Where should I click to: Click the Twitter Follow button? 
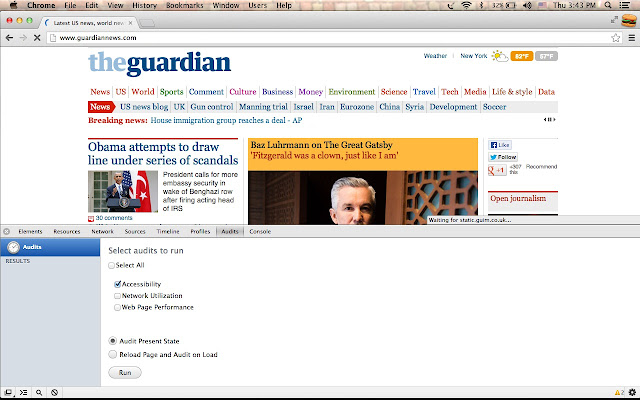503,157
